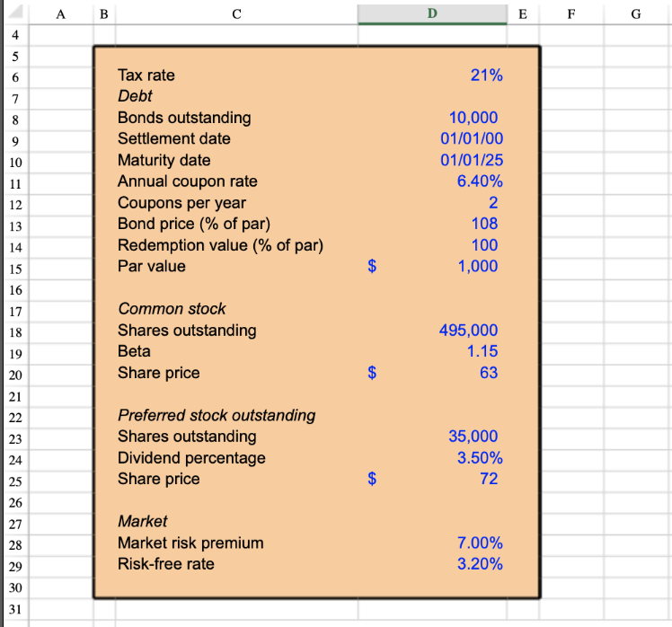This screenshot has height=627, width=672.
Task: Select column B header
Action: [104, 14]
